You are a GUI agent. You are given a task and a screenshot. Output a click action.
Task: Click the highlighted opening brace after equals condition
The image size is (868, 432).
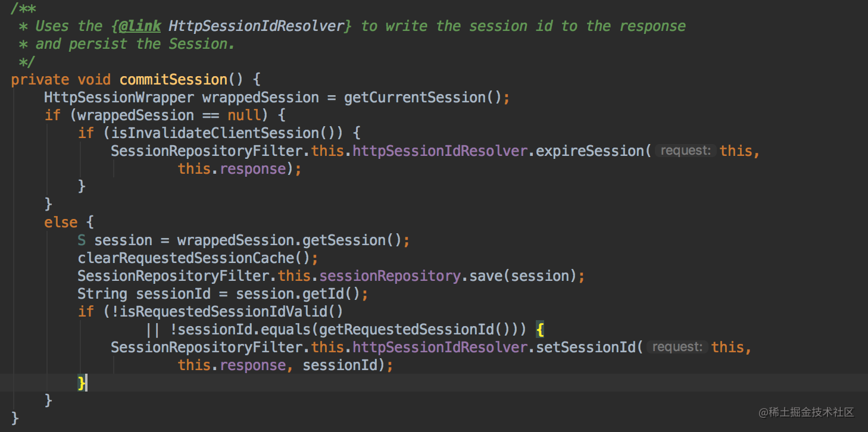(540, 330)
